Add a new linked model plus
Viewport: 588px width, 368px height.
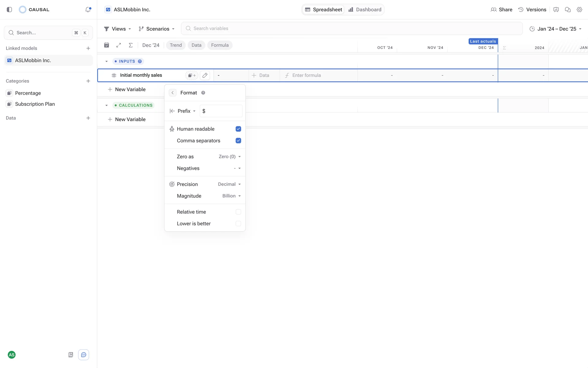(x=88, y=48)
